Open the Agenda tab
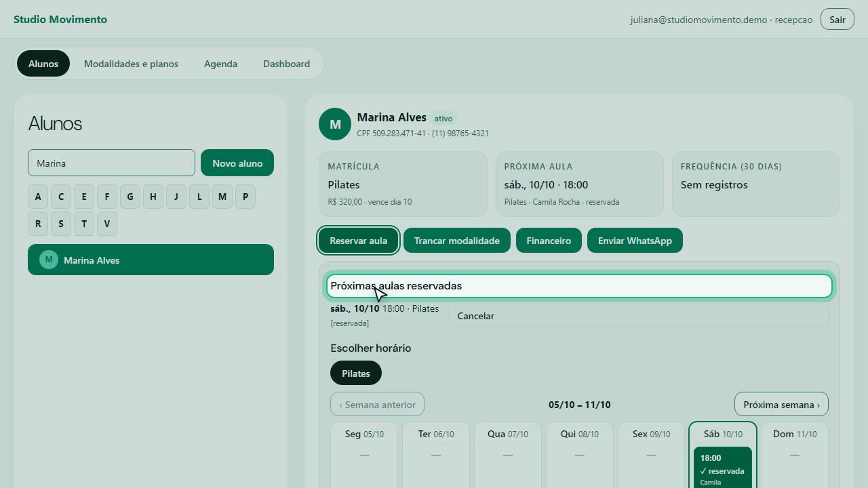This screenshot has height=488, width=868. pyautogui.click(x=220, y=64)
